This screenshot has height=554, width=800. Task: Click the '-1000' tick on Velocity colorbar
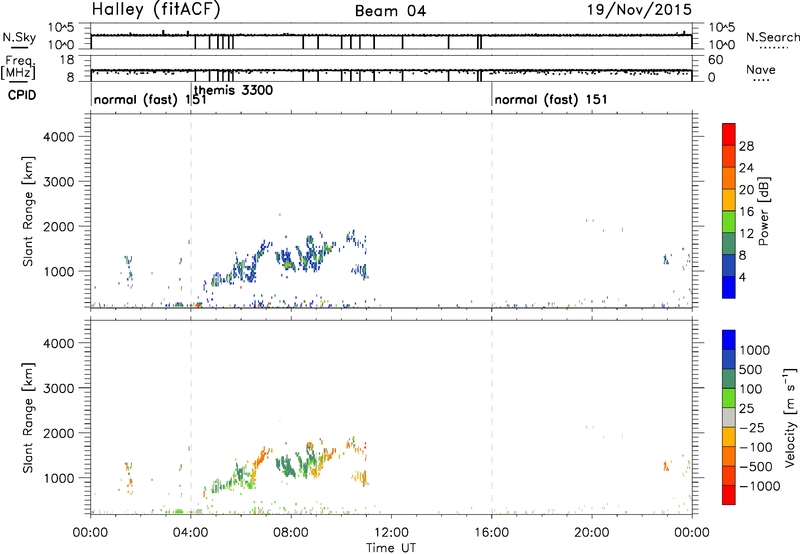click(x=759, y=486)
